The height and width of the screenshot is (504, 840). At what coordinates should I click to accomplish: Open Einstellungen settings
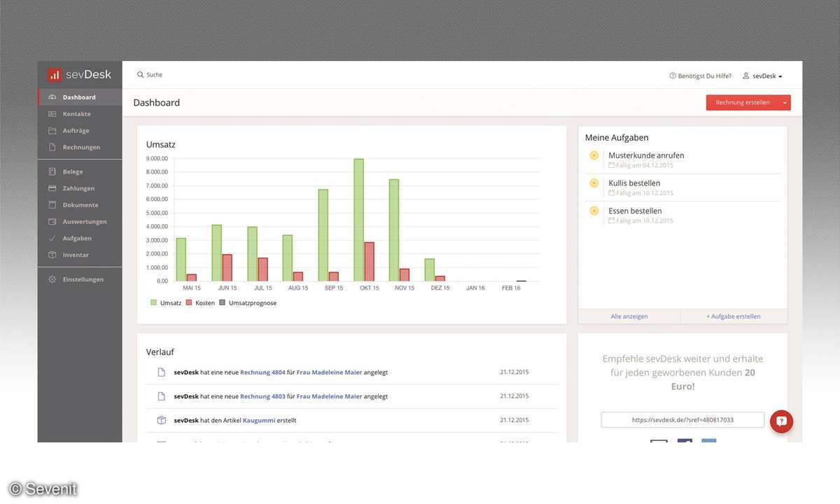tap(80, 279)
